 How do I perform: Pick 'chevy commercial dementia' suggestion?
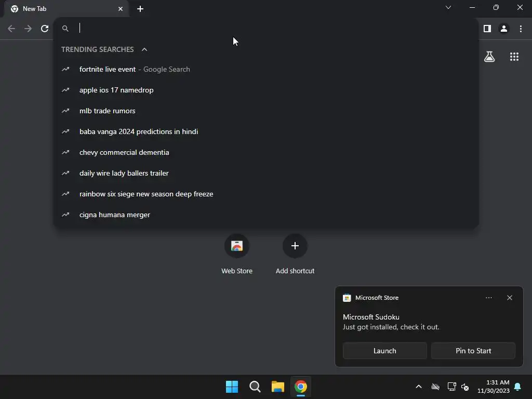(x=267, y=152)
